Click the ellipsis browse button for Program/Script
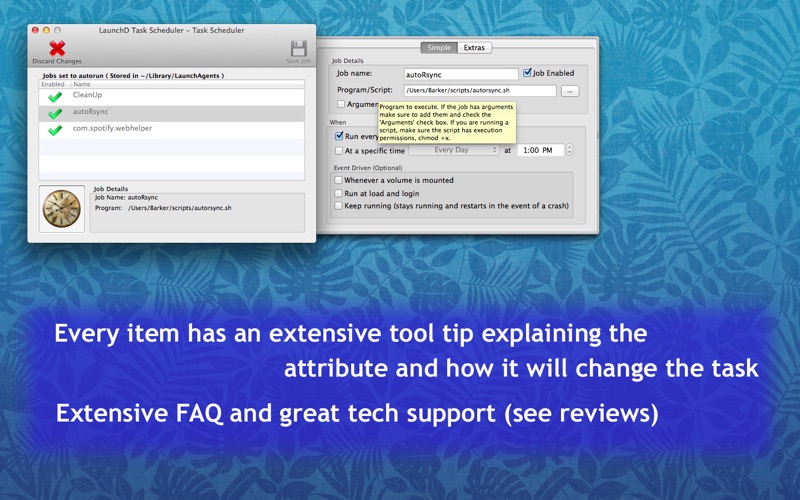 (569, 91)
